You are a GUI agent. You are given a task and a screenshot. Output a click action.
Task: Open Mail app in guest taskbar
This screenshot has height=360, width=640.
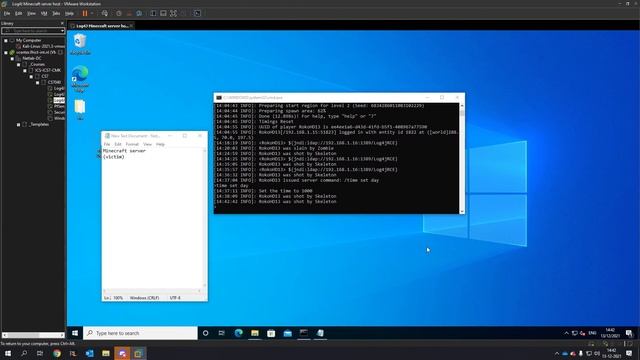(287, 333)
